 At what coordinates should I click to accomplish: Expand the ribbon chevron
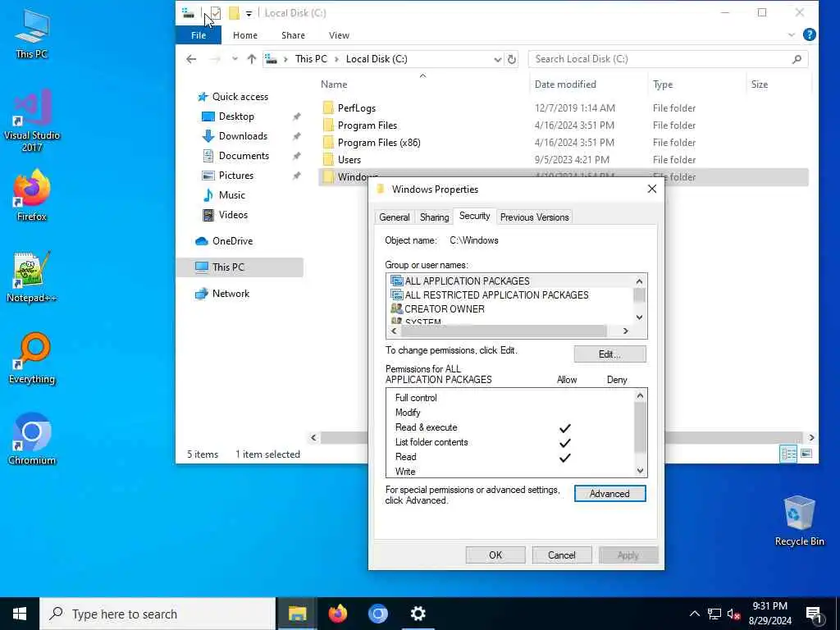pos(792,34)
